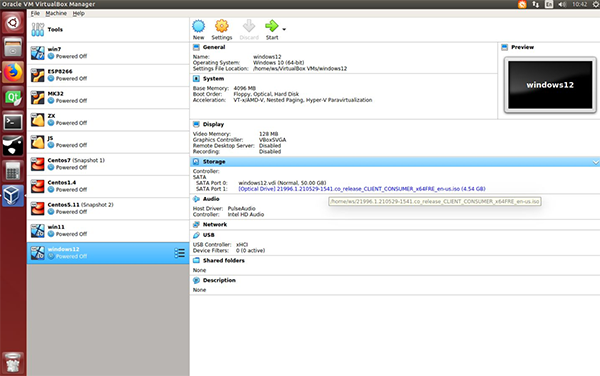The width and height of the screenshot is (600, 376).
Task: Select the win7 virtual machine
Action: pos(108,53)
